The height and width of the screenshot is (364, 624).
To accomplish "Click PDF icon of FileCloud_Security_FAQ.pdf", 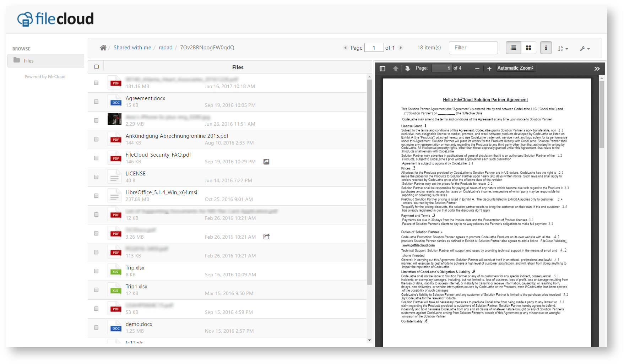I will point(115,158).
